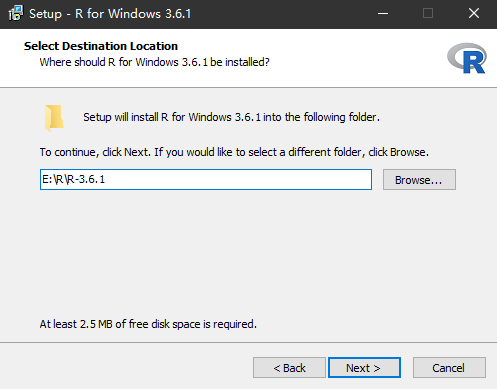The height and width of the screenshot is (389, 497).
Task: Open the Browse... folder dialog
Action: point(419,180)
